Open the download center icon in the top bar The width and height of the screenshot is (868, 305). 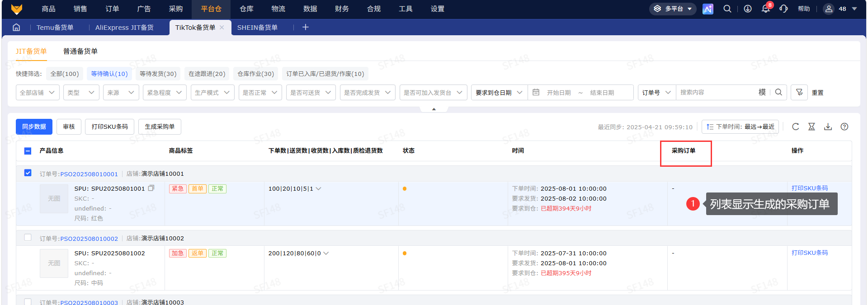(748, 9)
